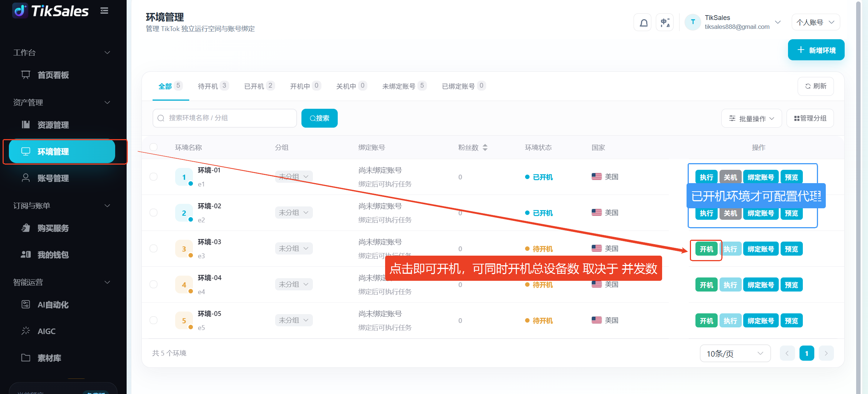Click the 环境-02 number 2 avatar
Viewport: 868px width, 394px height.
click(x=184, y=213)
